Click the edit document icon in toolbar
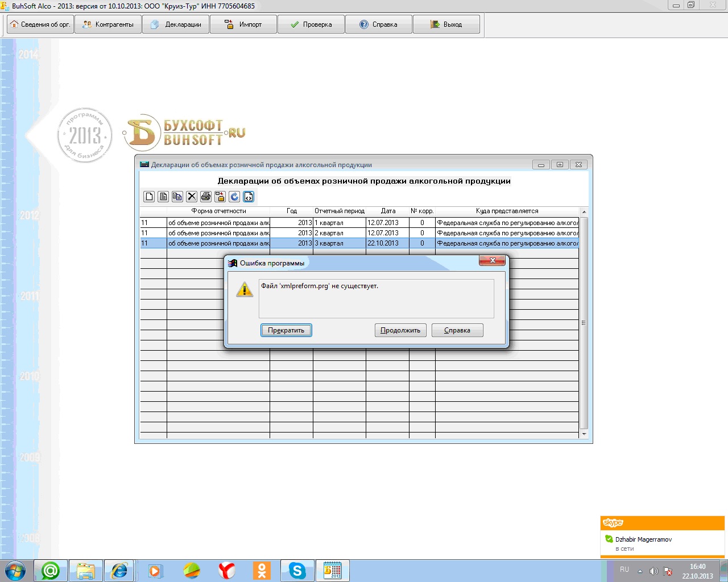The height and width of the screenshot is (582, 728). tap(163, 197)
